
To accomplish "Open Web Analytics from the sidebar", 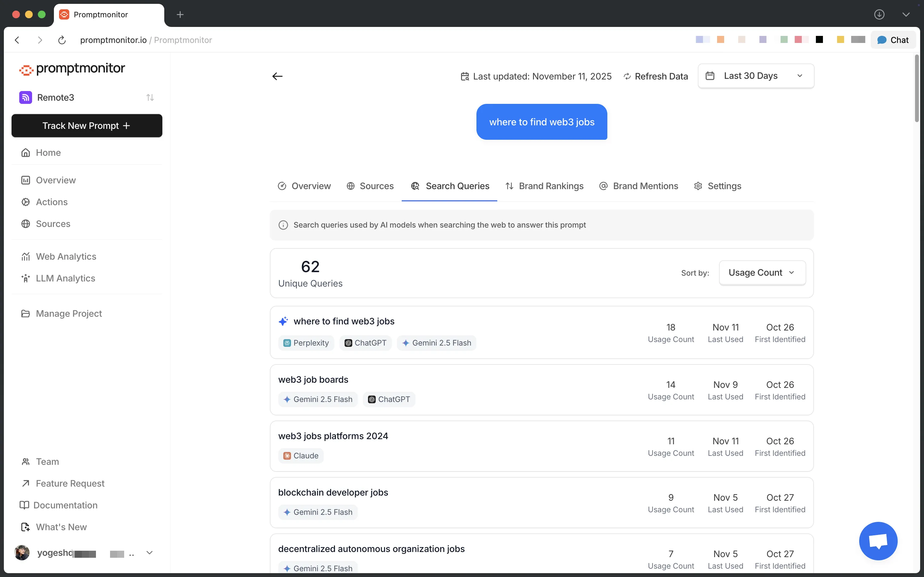I will pos(66,256).
